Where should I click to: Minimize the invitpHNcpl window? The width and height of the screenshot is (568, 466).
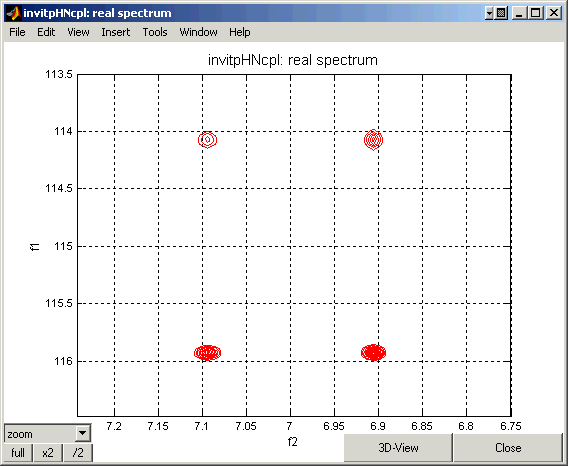(x=519, y=14)
